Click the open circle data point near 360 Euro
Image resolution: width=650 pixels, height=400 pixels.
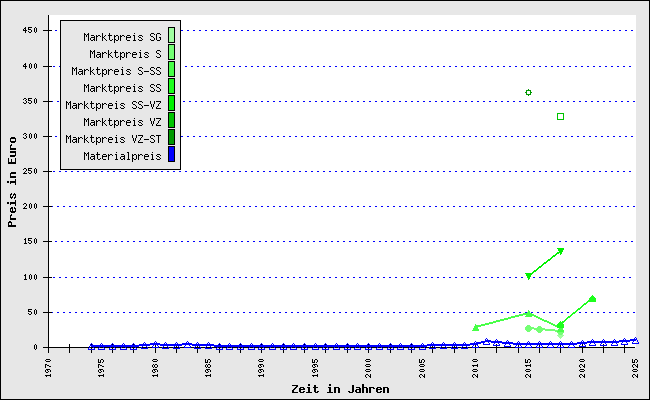(528, 92)
